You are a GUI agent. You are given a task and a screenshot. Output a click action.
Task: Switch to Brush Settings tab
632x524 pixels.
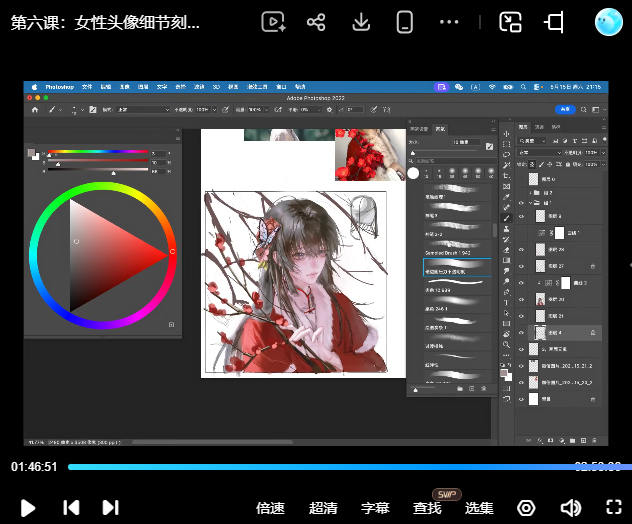[x=419, y=129]
